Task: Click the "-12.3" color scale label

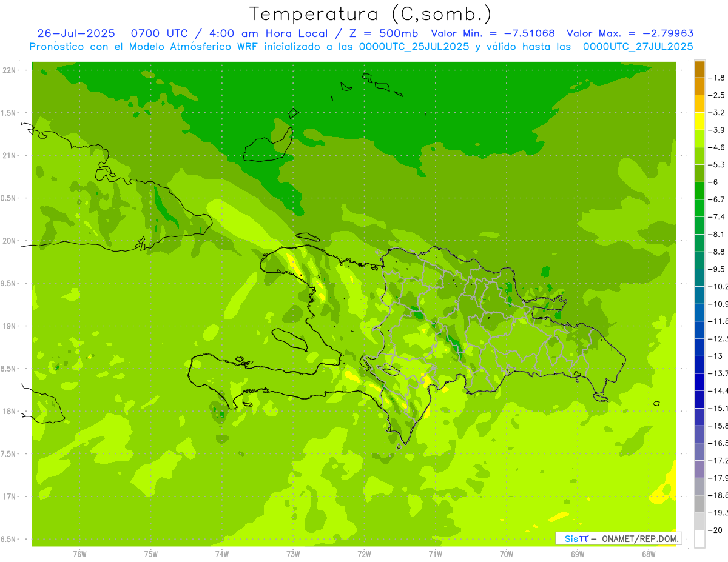Action: pos(718,339)
